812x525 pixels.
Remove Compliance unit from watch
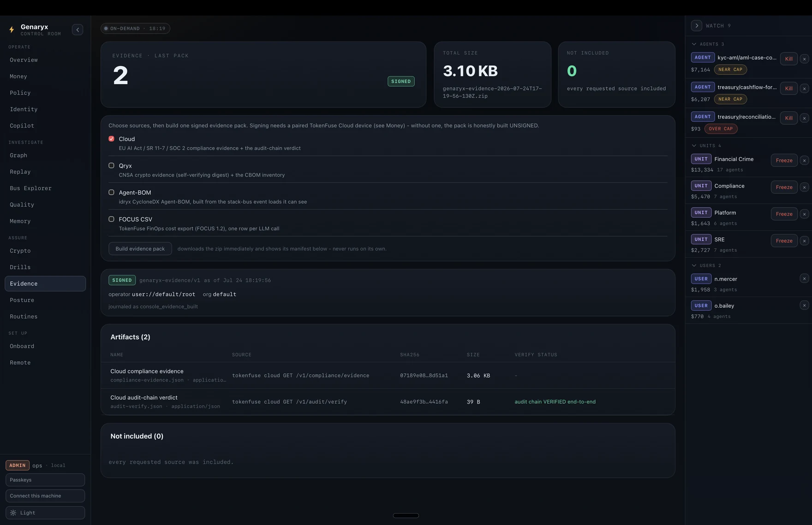(804, 187)
